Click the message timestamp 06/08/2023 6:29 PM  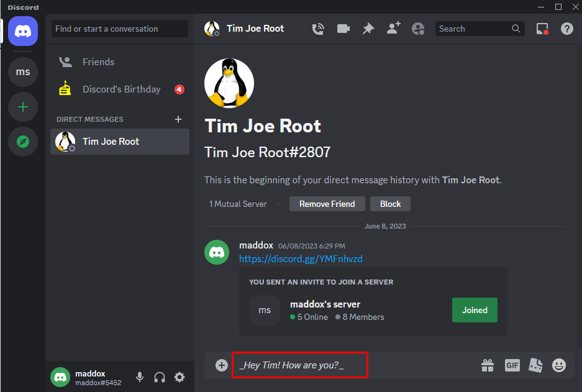pyautogui.click(x=312, y=246)
